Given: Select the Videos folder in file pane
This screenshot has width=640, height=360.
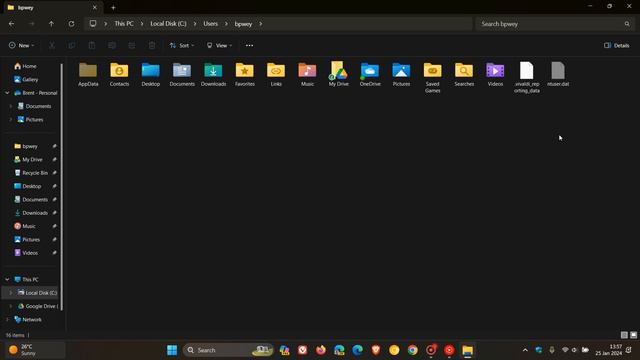Looking at the screenshot, I should [x=495, y=75].
